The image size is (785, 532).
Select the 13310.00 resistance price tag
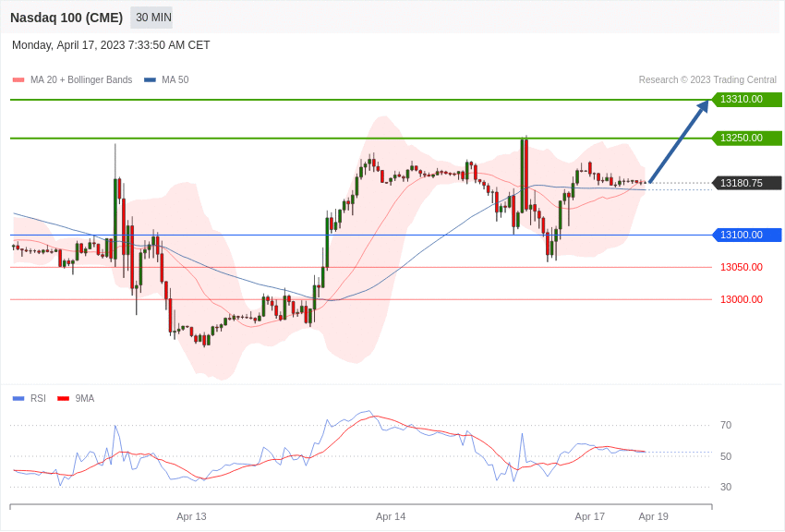747,99
